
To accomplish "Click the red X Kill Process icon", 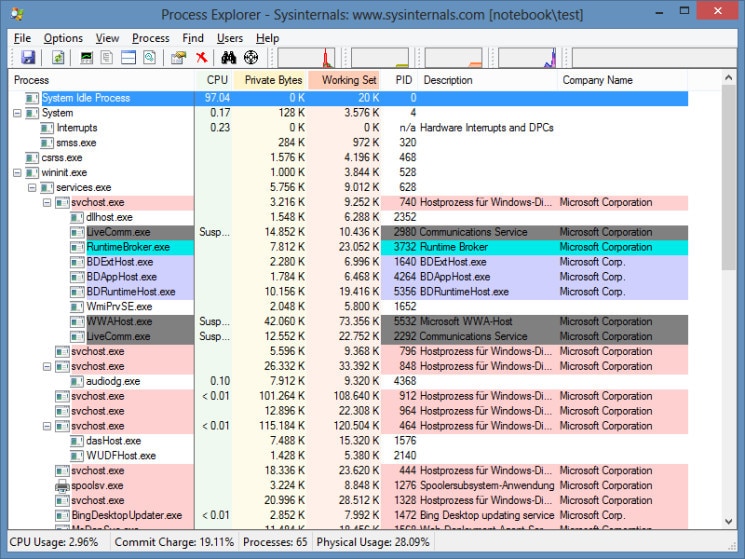I will 202,57.
